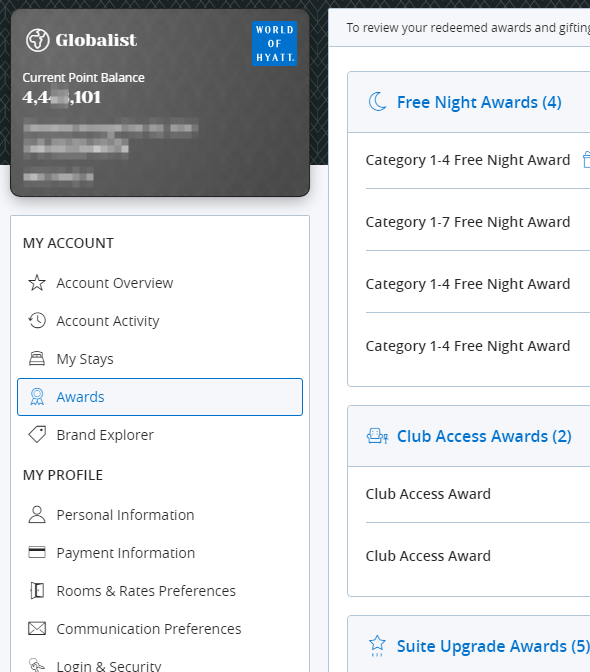
Task: Click the Account Activity clock icon
Action: pyautogui.click(x=37, y=321)
